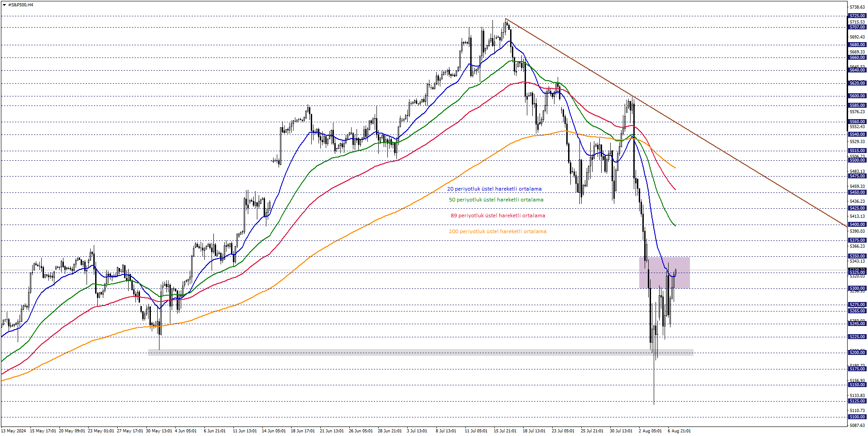The height and width of the screenshot is (436, 868).
Task: Click the '11 Jul 05:01' time axis label
Action: click(476, 431)
